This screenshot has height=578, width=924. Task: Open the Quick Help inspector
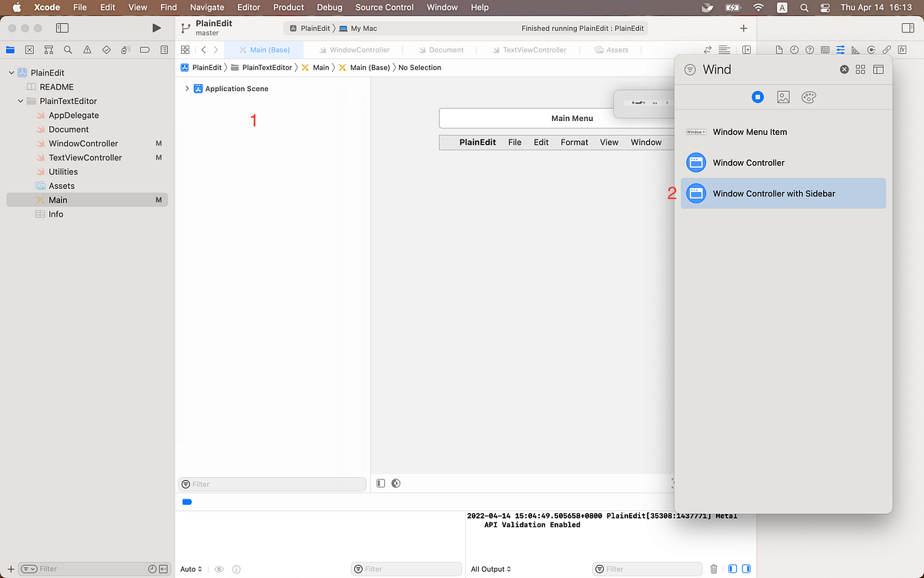pyautogui.click(x=809, y=49)
